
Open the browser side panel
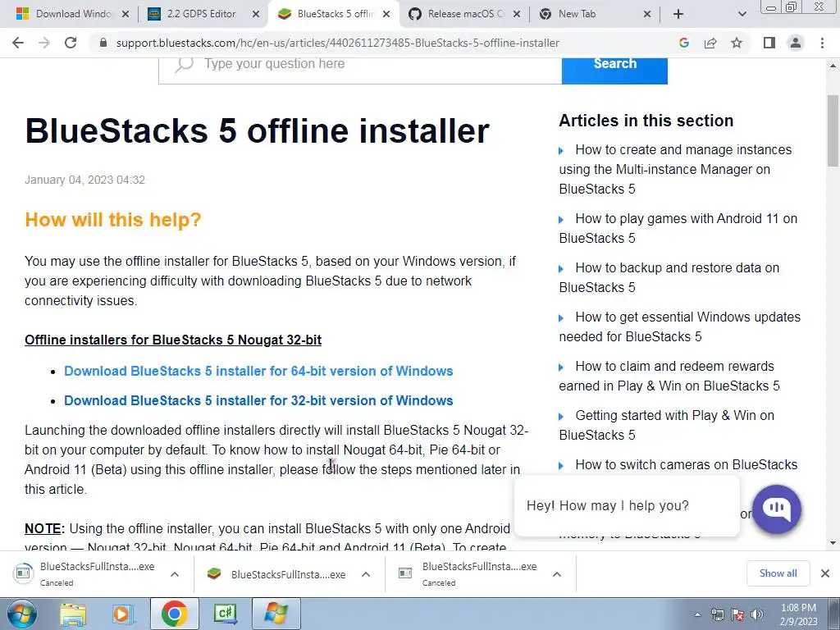[x=769, y=43]
